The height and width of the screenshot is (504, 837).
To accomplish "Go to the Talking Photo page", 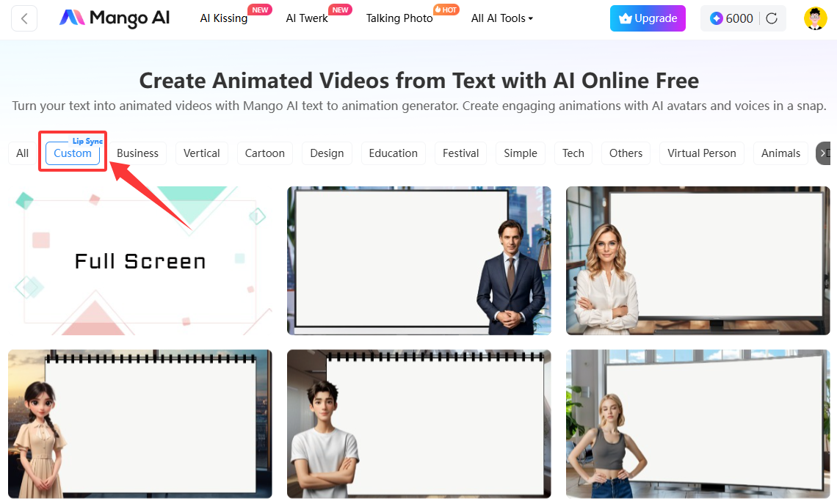I will coord(399,18).
